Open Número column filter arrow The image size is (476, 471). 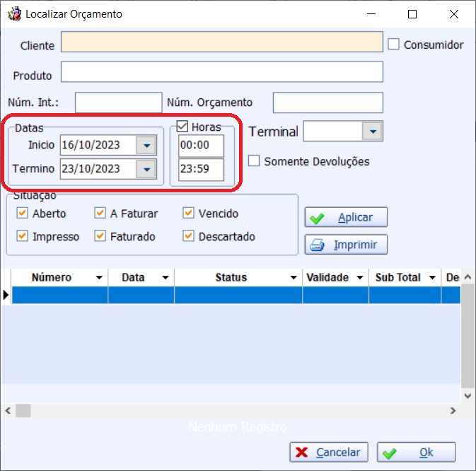tap(99, 278)
